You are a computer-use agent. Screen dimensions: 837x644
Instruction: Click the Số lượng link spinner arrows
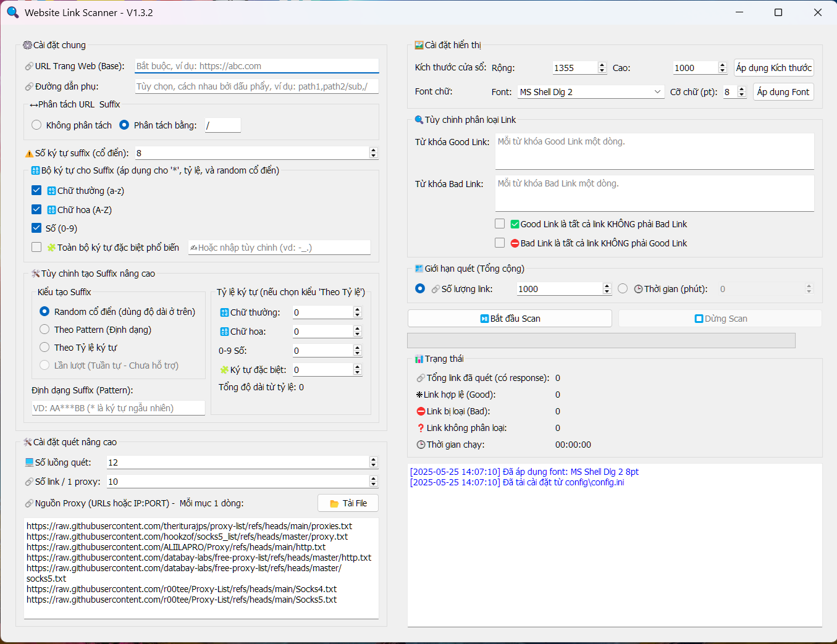[607, 288]
